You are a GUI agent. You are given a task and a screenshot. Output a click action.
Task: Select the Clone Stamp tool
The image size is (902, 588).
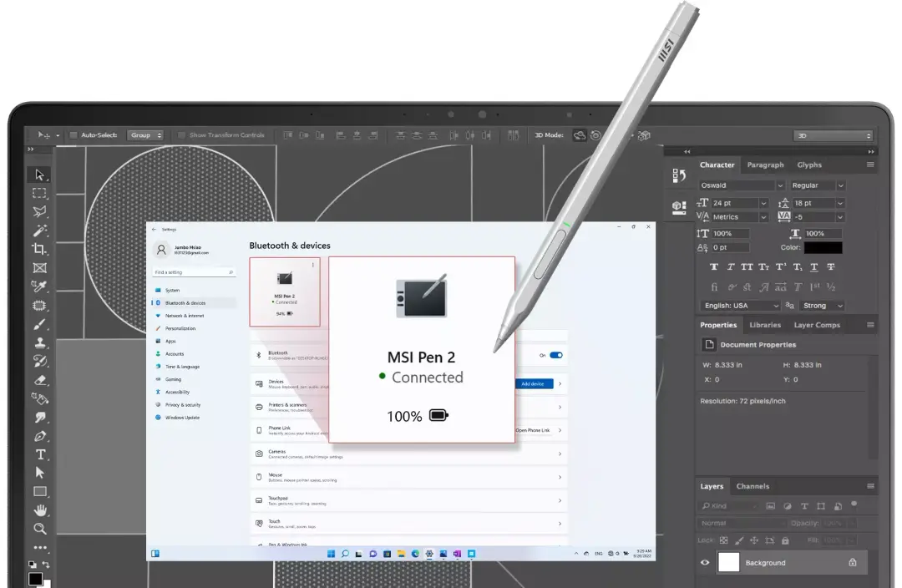click(x=40, y=342)
